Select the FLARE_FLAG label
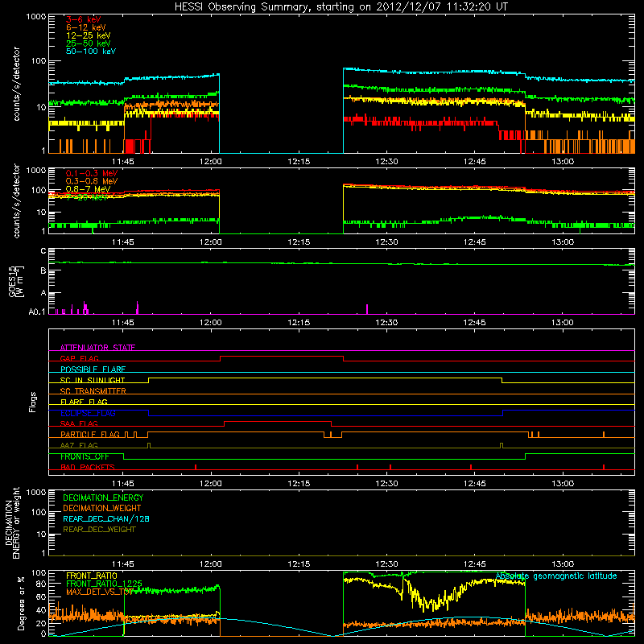 [84, 402]
